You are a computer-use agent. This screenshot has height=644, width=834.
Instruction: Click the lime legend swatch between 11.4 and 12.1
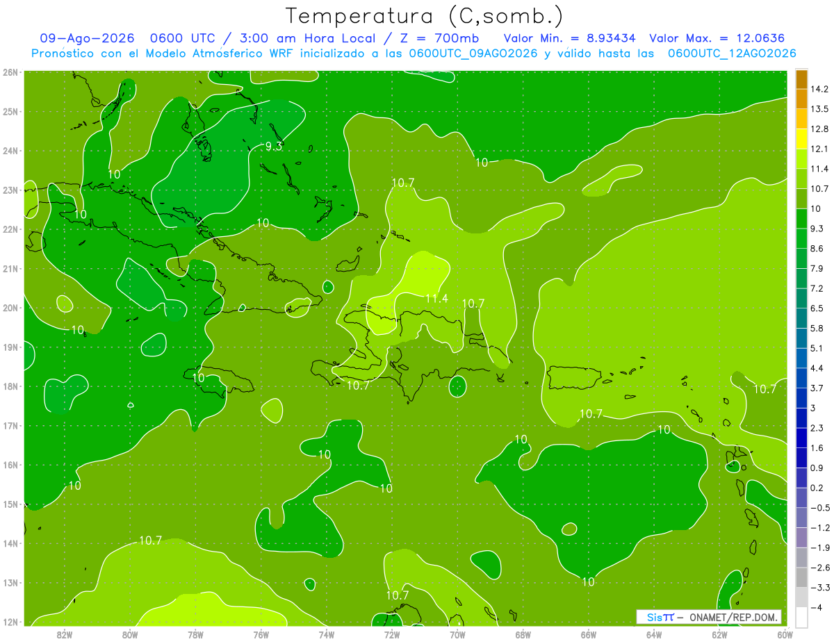pyautogui.click(x=801, y=158)
